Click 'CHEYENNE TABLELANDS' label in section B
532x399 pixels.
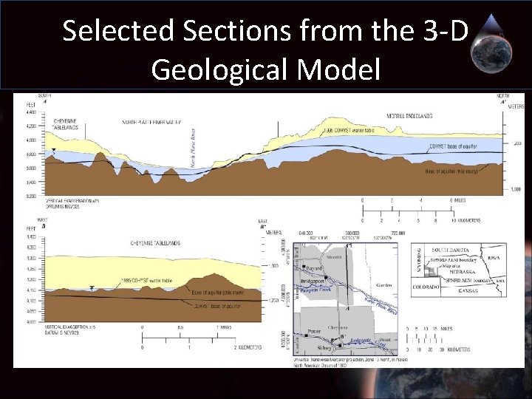click(155, 243)
